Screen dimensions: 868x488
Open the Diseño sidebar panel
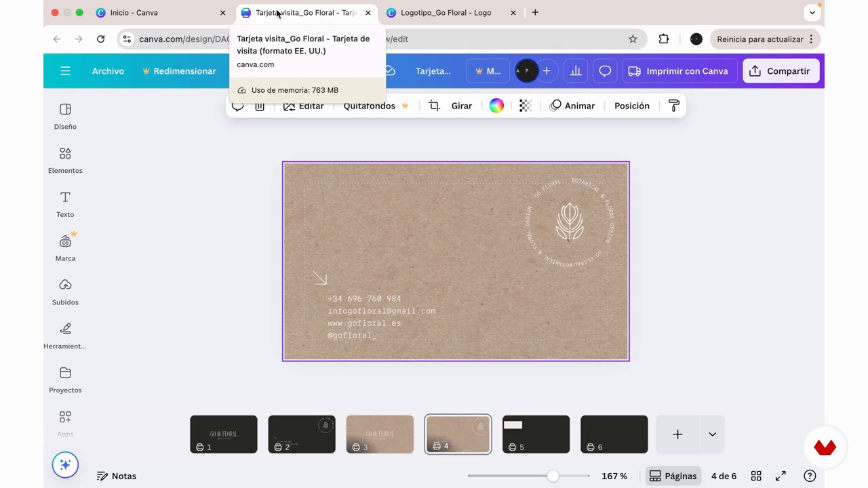tap(65, 117)
